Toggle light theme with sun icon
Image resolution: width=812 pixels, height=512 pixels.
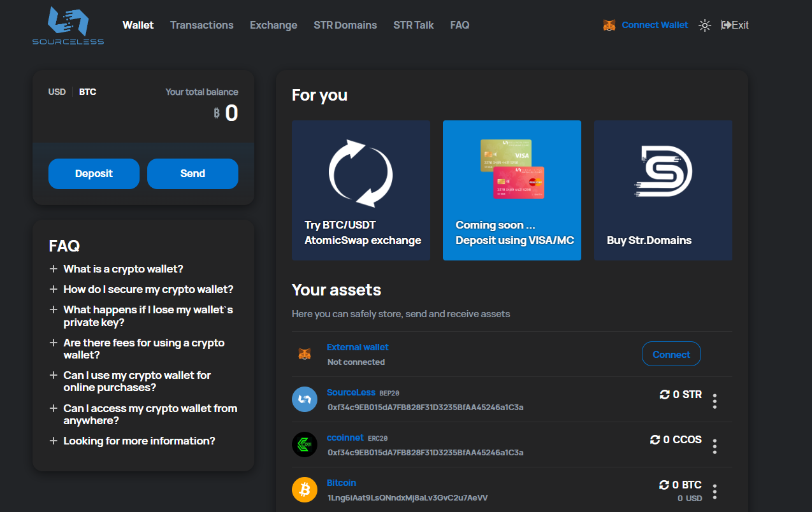[704, 25]
